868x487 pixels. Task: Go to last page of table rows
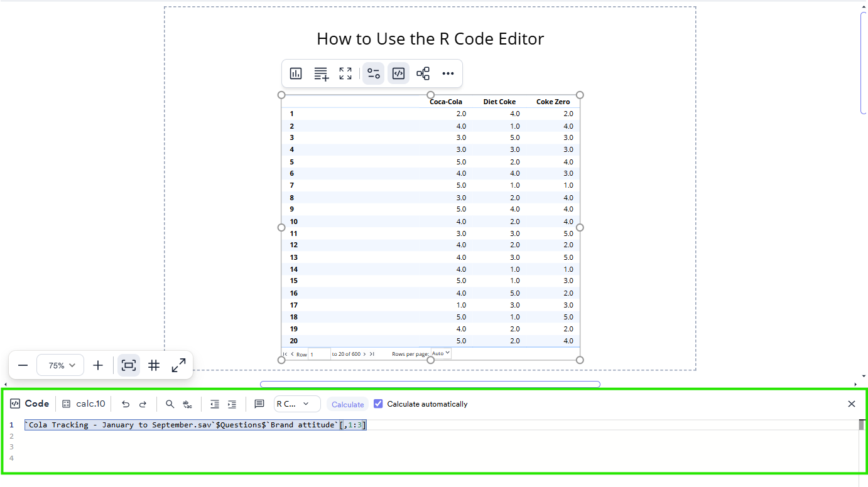(372, 354)
